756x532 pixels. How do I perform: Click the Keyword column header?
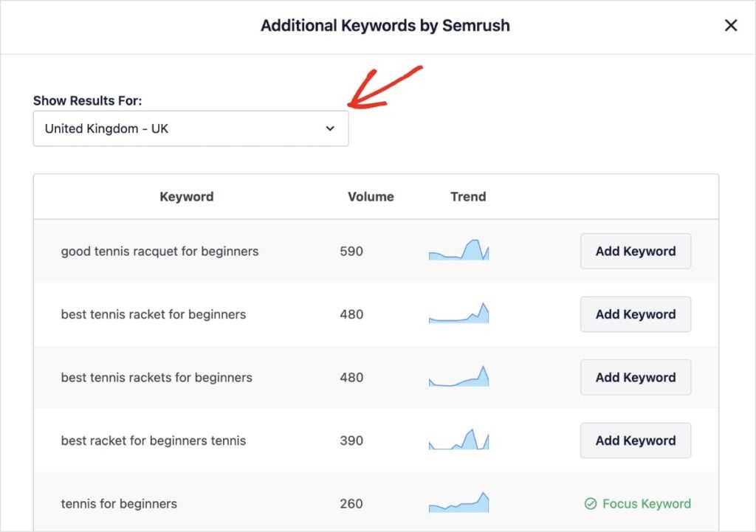(187, 196)
